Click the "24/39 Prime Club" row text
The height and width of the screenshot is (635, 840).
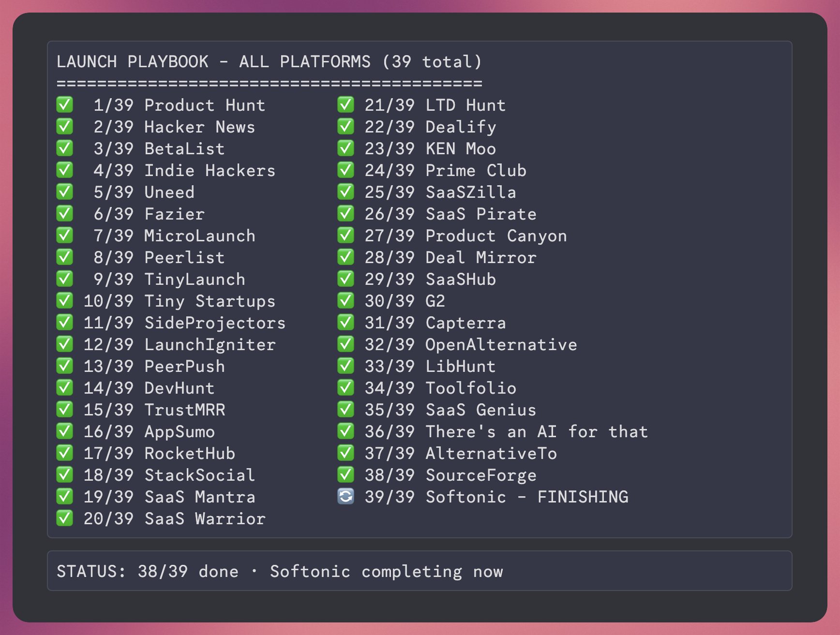tap(446, 170)
